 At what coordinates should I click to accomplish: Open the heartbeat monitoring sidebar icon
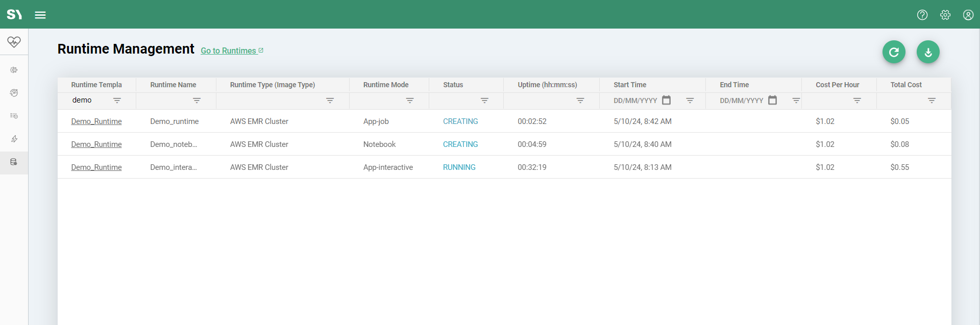click(14, 42)
